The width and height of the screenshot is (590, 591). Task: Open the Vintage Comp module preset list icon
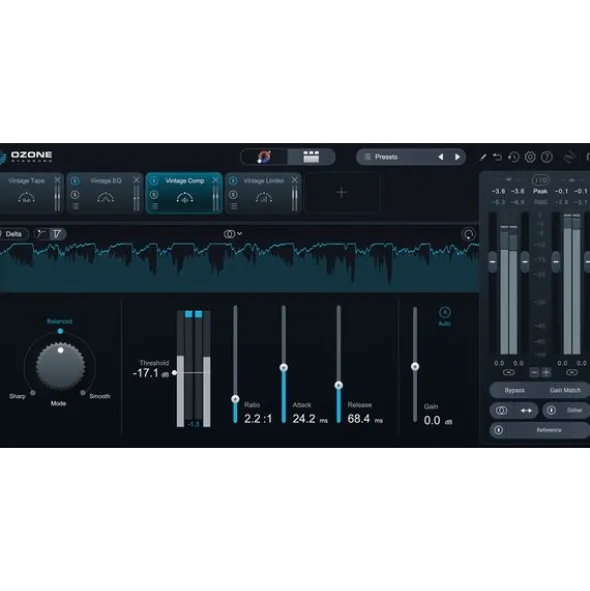tap(155, 206)
